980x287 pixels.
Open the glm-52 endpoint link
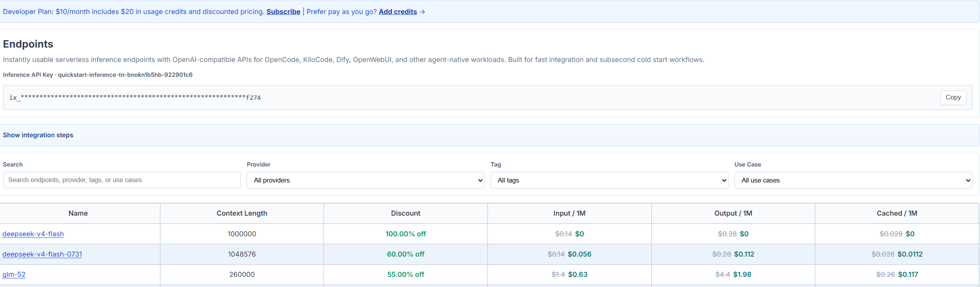[14, 275]
